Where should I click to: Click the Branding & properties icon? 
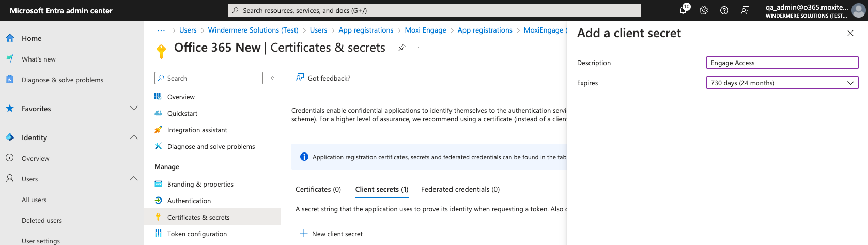coord(158,184)
